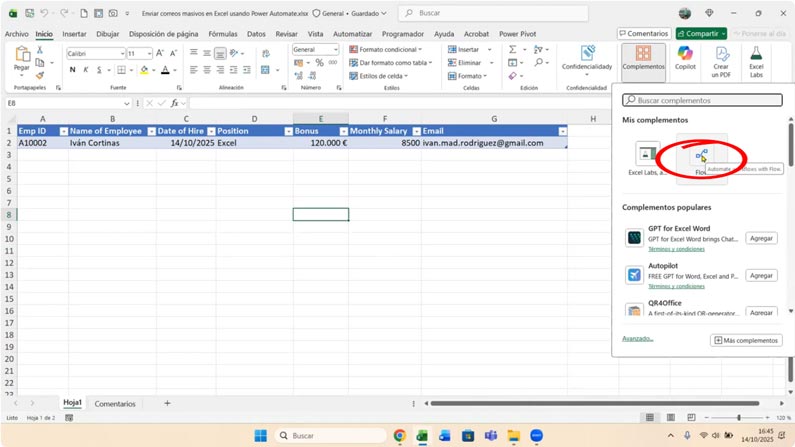Switch to the Power Pivot tab

pyautogui.click(x=517, y=34)
